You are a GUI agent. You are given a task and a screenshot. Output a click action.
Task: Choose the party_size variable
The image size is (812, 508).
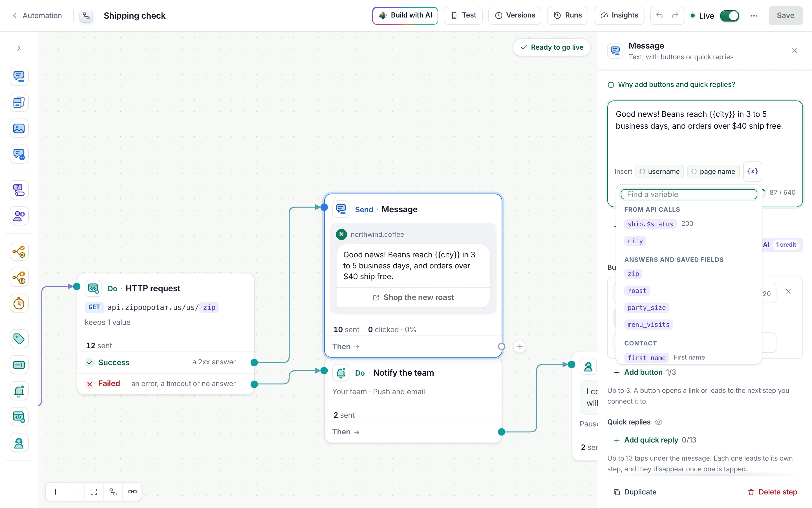[646, 308]
